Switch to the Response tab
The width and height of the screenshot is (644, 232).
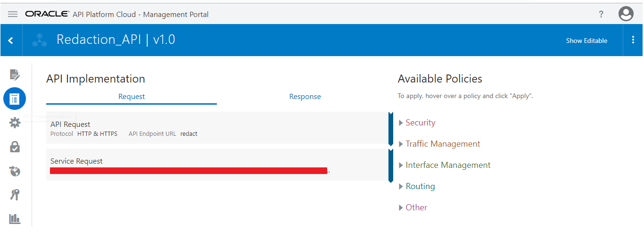click(305, 96)
